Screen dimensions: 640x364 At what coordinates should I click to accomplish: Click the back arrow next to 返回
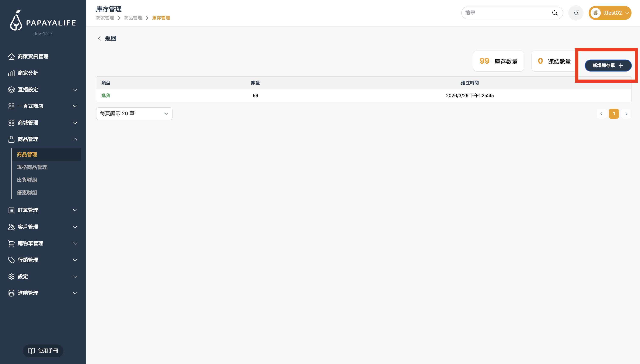point(99,39)
